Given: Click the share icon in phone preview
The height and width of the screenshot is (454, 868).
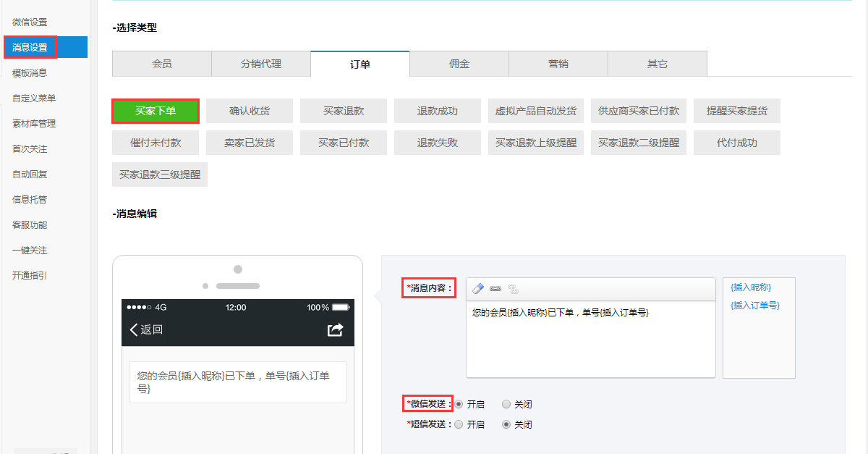Looking at the screenshot, I should (336, 329).
